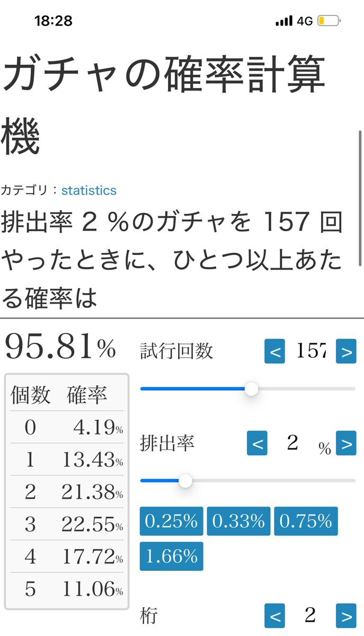Decrease trial count with left arrow
This screenshot has height=636, width=364.
tap(274, 351)
